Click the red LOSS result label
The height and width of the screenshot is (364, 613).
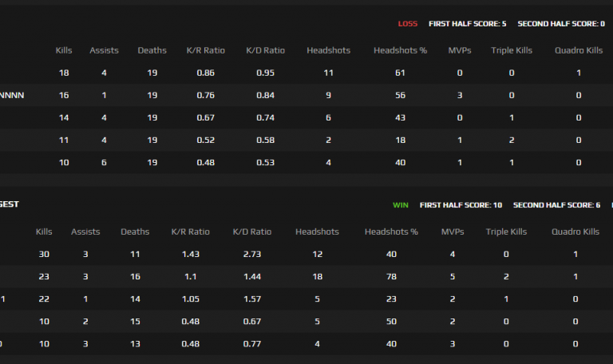[x=408, y=23]
